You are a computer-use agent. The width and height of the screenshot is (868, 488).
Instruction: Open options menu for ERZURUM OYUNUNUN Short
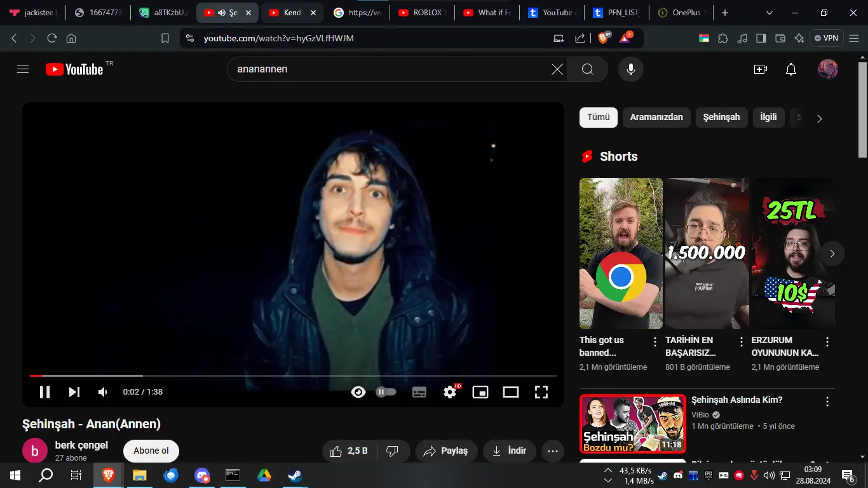click(x=827, y=342)
